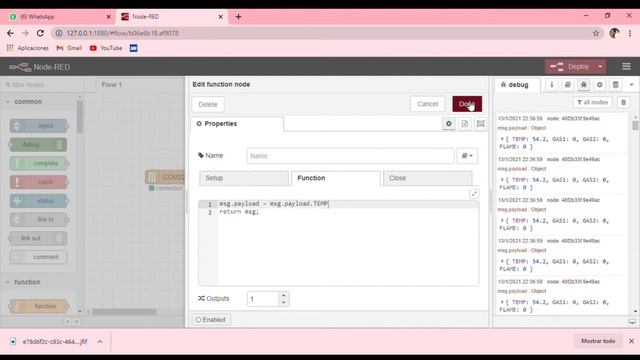
Task: Open the sidebar tabs dropdown arrow
Action: pyautogui.click(x=631, y=84)
